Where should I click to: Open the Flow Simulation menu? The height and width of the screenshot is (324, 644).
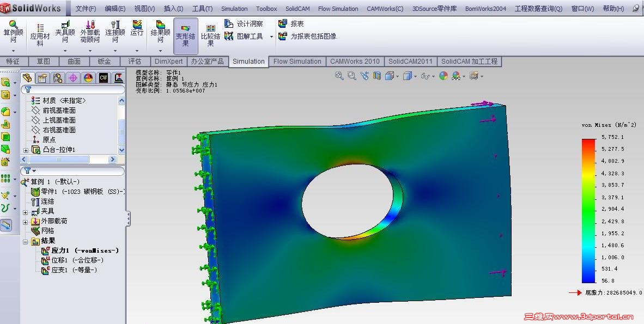(338, 9)
